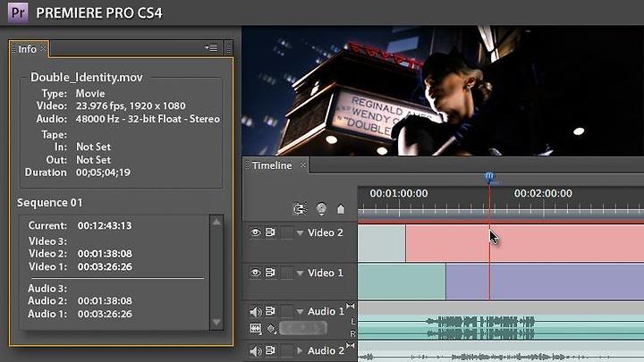Screen dimensions: 644x362
Task: Click the Video 2 timecode 00:01:38:08
Action: tap(105, 254)
